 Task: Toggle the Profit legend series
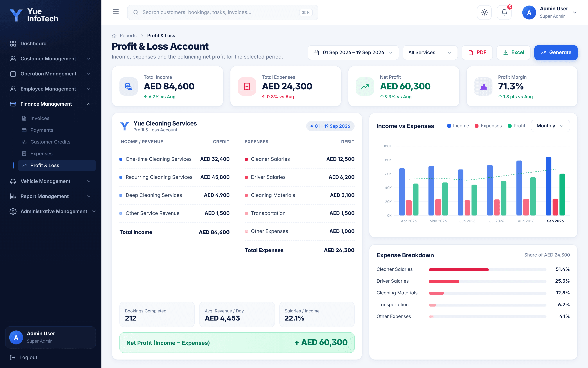click(516, 126)
